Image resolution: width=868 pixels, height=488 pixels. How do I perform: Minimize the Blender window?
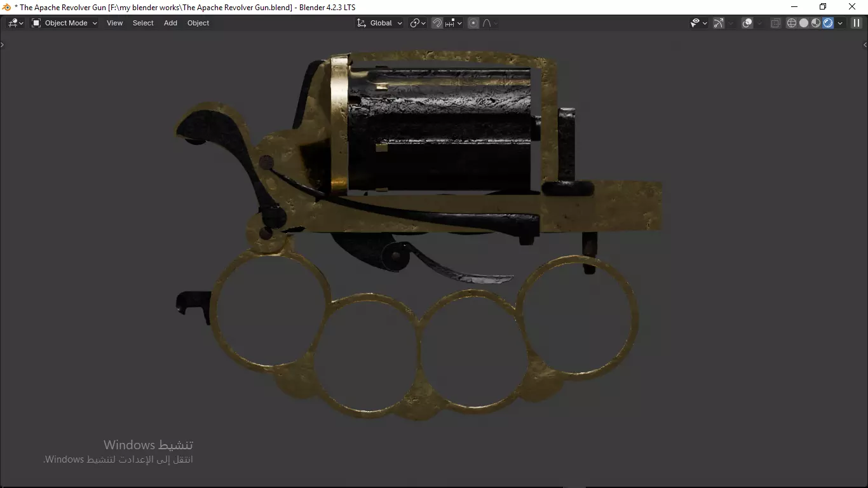point(794,7)
